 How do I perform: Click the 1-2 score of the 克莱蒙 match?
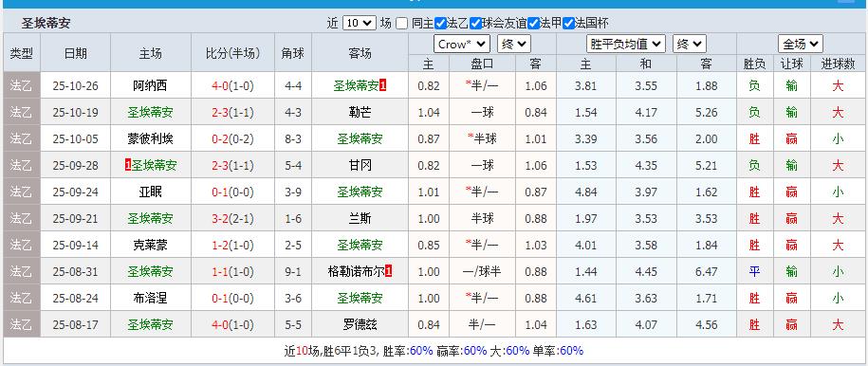pyautogui.click(x=220, y=246)
